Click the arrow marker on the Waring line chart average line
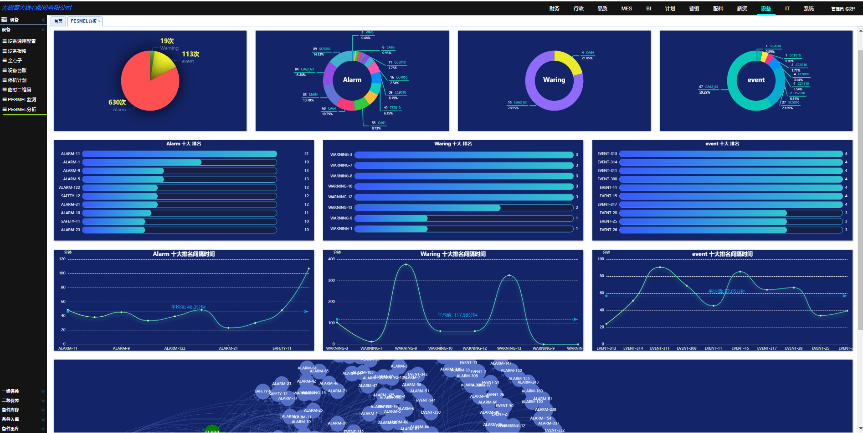This screenshot has height=433, width=863. 576,319
